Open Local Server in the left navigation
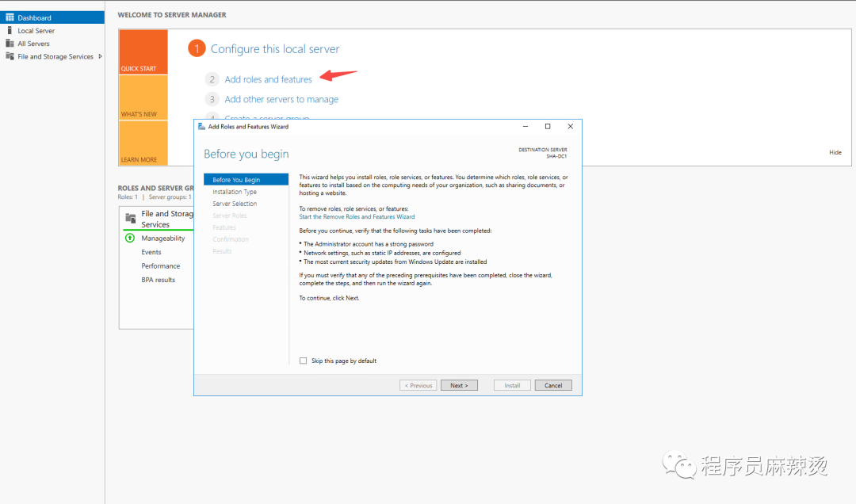 coord(52,31)
